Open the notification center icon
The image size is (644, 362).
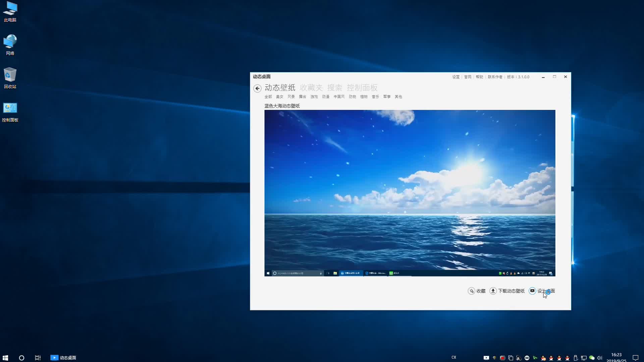coord(635,358)
